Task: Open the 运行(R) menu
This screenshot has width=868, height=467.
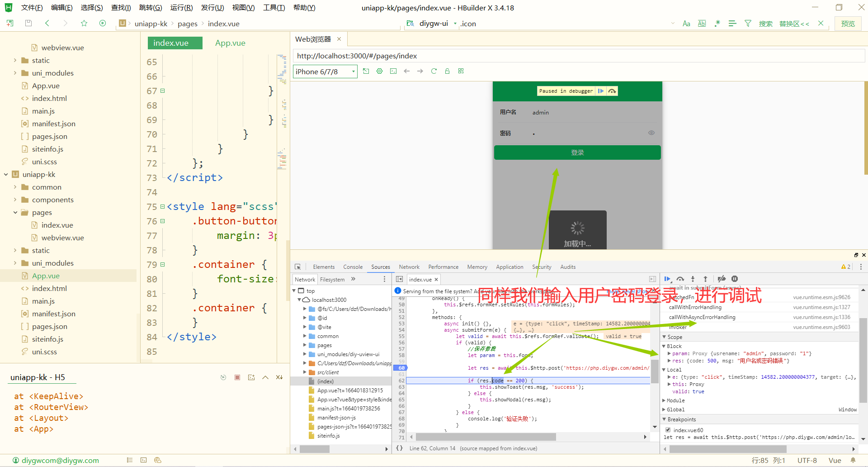Action: point(182,8)
